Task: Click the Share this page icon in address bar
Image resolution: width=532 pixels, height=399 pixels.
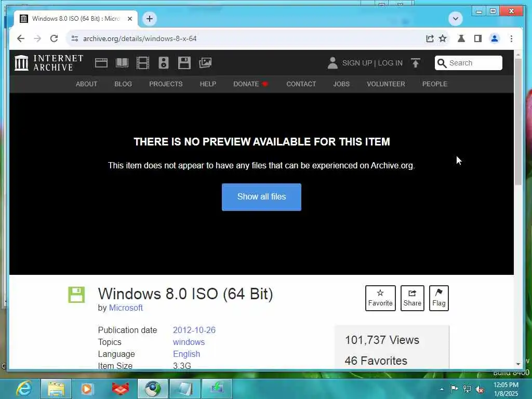Action: [430, 38]
